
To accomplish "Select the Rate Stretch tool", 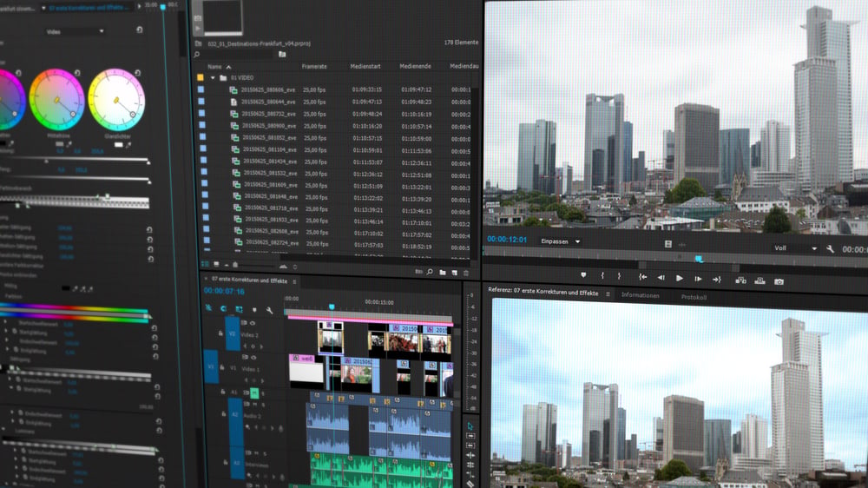I will [470, 475].
